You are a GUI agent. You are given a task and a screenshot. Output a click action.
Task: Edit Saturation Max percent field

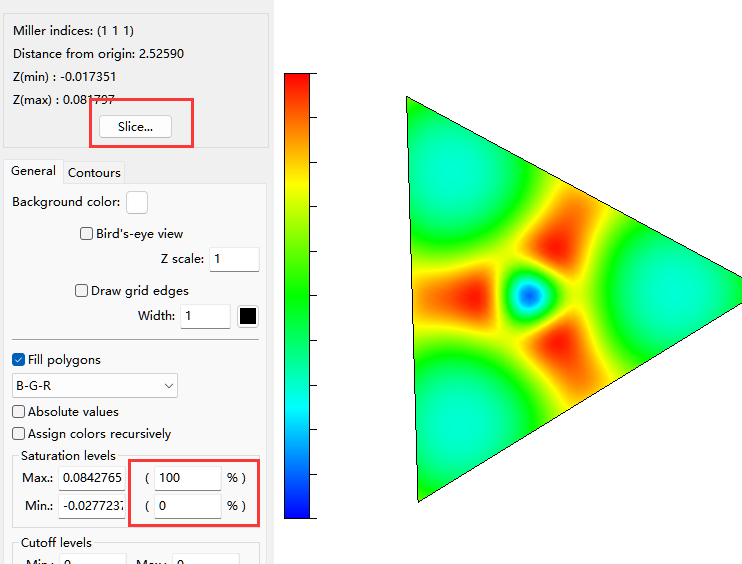[188, 478]
